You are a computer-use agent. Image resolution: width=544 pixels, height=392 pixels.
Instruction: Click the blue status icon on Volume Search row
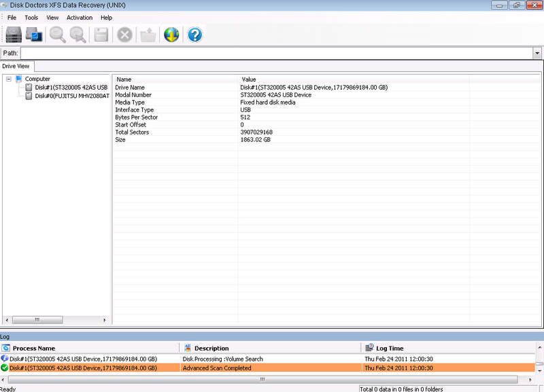[5, 359]
